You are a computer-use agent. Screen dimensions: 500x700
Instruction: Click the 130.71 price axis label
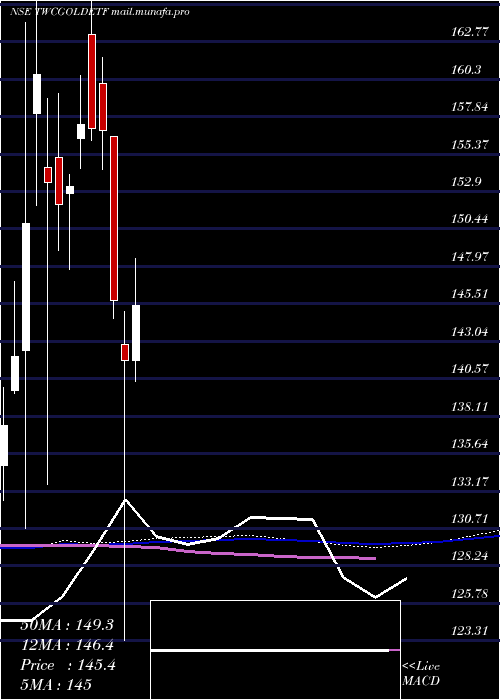468,519
